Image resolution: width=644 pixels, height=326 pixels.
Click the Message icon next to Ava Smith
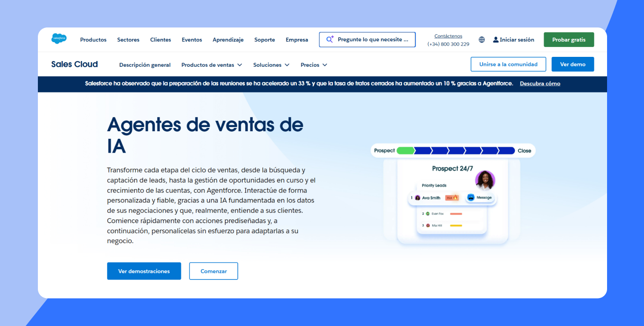click(471, 198)
